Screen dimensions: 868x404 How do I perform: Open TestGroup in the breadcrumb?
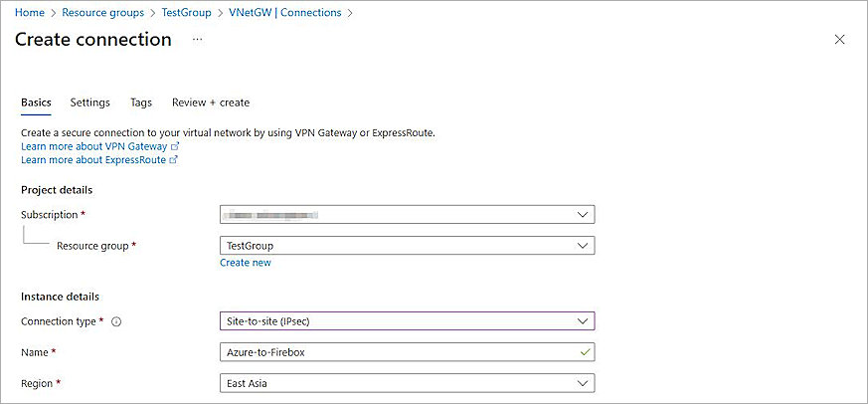point(185,13)
